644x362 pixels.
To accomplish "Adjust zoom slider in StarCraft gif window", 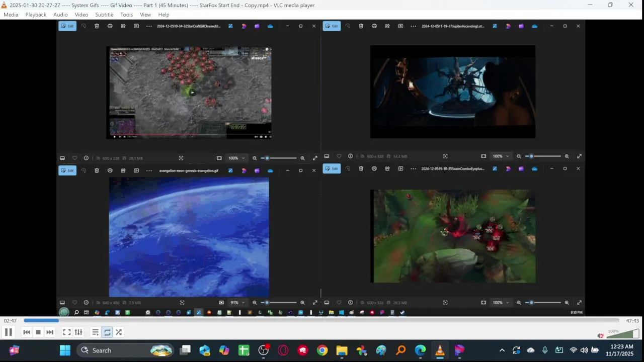I will click(x=279, y=158).
